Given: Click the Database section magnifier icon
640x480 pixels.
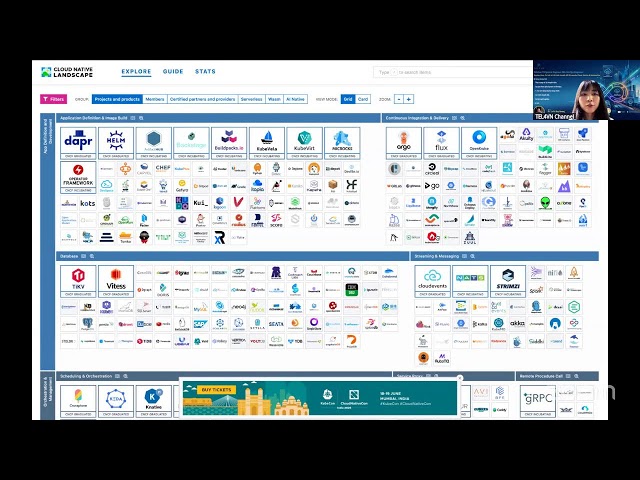Looking at the screenshot, I should pyautogui.click(x=92, y=256).
